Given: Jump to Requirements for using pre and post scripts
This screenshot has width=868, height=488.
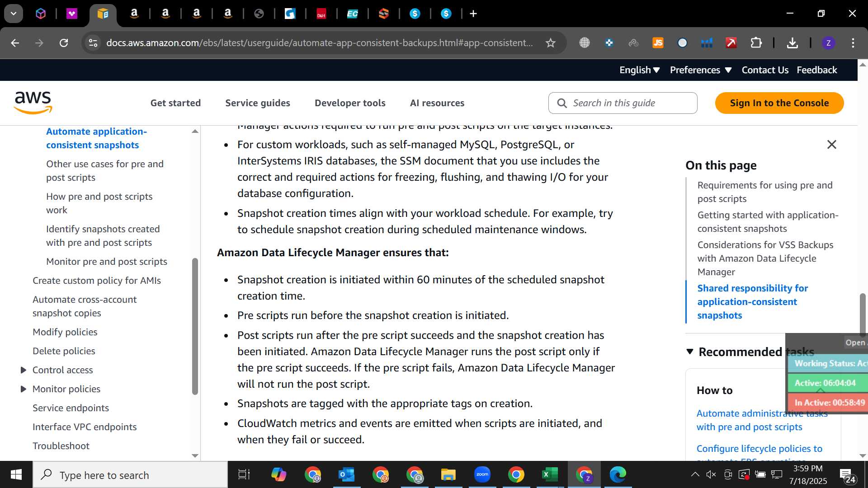Looking at the screenshot, I should 764,192.
